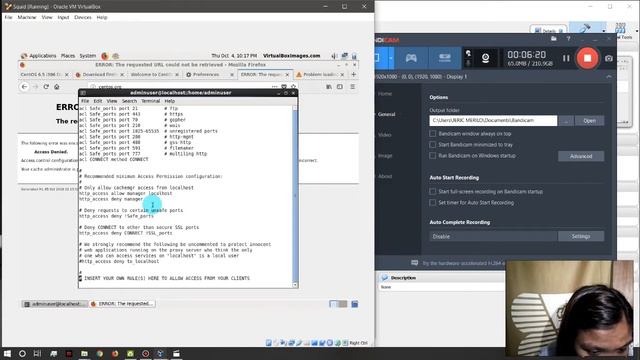
Task: Stop the Bandicam recording
Action: click(x=587, y=58)
